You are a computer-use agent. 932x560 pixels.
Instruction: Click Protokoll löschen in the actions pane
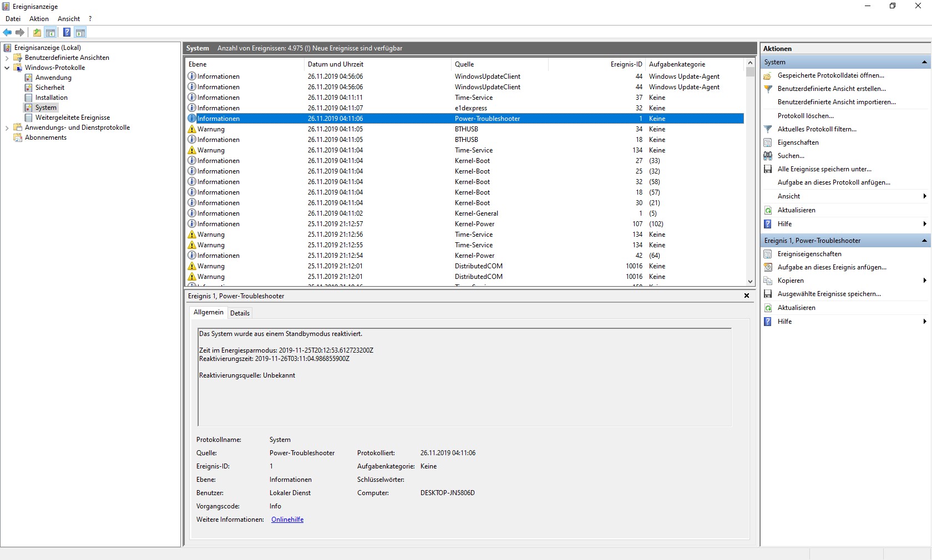[806, 116]
